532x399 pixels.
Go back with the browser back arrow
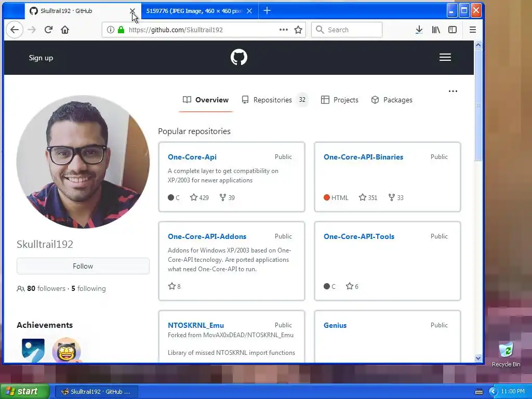14,30
